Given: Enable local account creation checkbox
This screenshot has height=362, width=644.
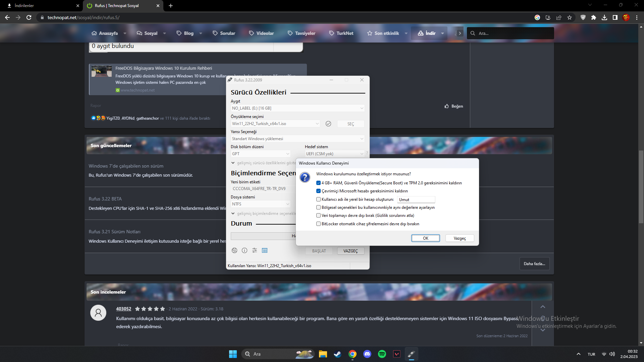Looking at the screenshot, I should pyautogui.click(x=318, y=199).
